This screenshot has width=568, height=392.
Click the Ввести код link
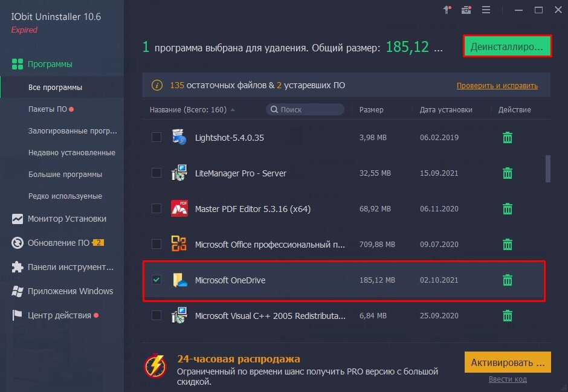[x=508, y=379]
